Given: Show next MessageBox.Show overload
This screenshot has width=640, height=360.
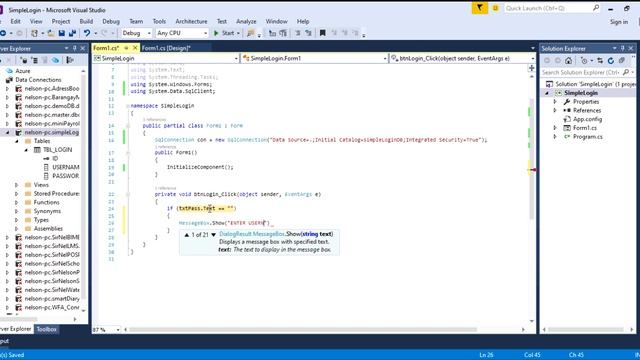Looking at the screenshot, I should pos(213,235).
